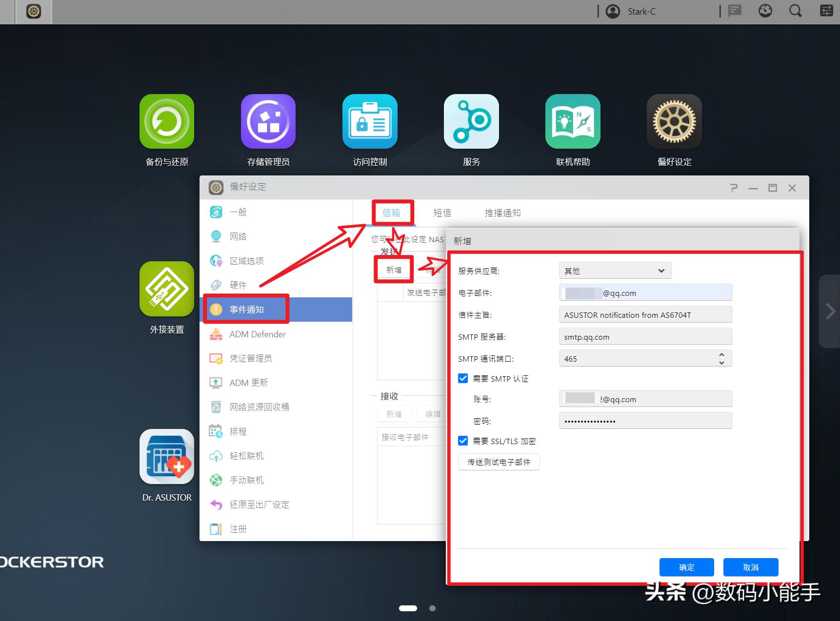
Task: Select 还原至出厂设定 in sidebar
Action: point(276,505)
